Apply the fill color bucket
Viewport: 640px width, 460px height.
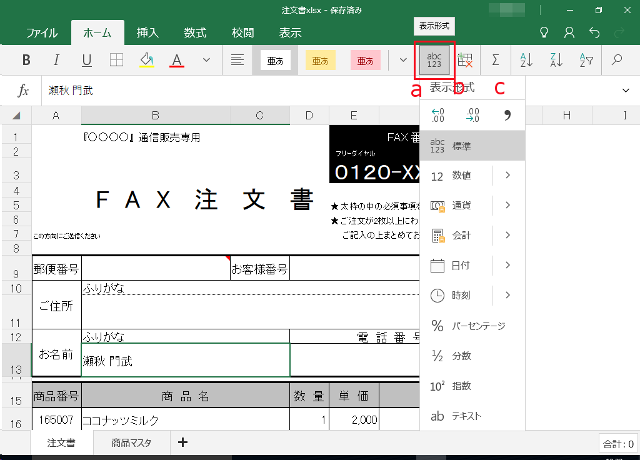tap(147, 60)
